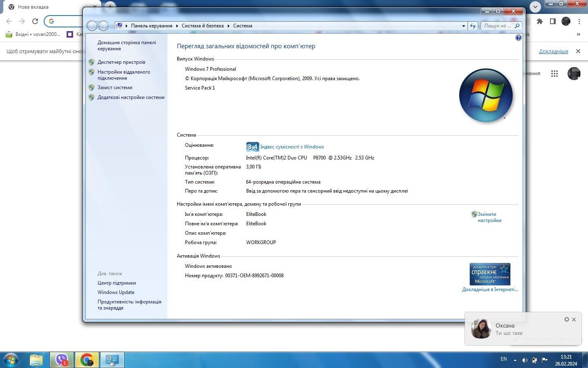The image size is (588, 368).
Task: Switch to Control Panel taskbar button
Action: (x=112, y=360)
